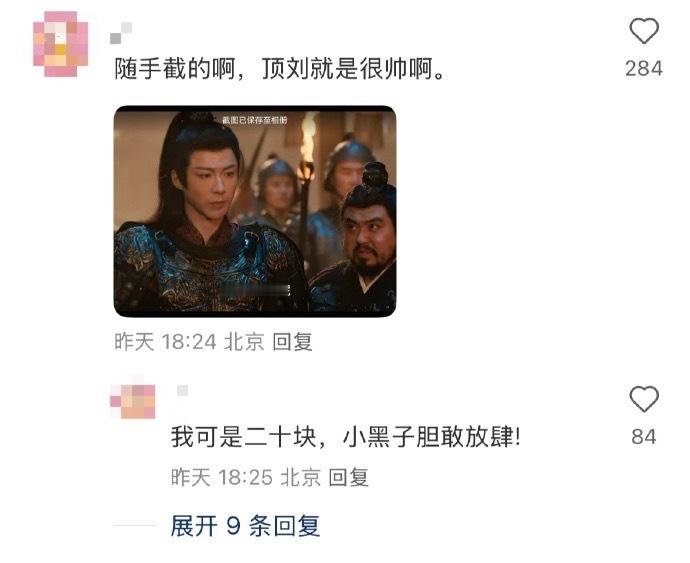Select the reply text '我可是二十块，小黑子胆敢放肆!'
The height and width of the screenshot is (563, 690).
[346, 437]
